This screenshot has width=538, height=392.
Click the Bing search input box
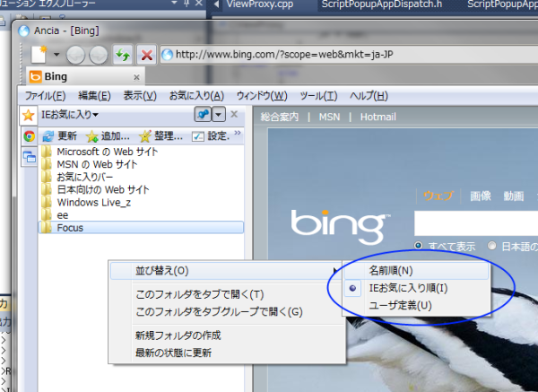point(476,223)
